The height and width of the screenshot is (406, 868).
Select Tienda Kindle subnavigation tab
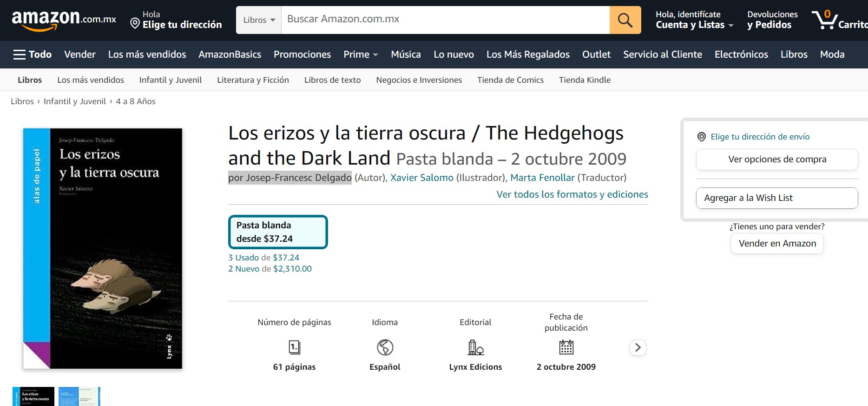coord(585,80)
